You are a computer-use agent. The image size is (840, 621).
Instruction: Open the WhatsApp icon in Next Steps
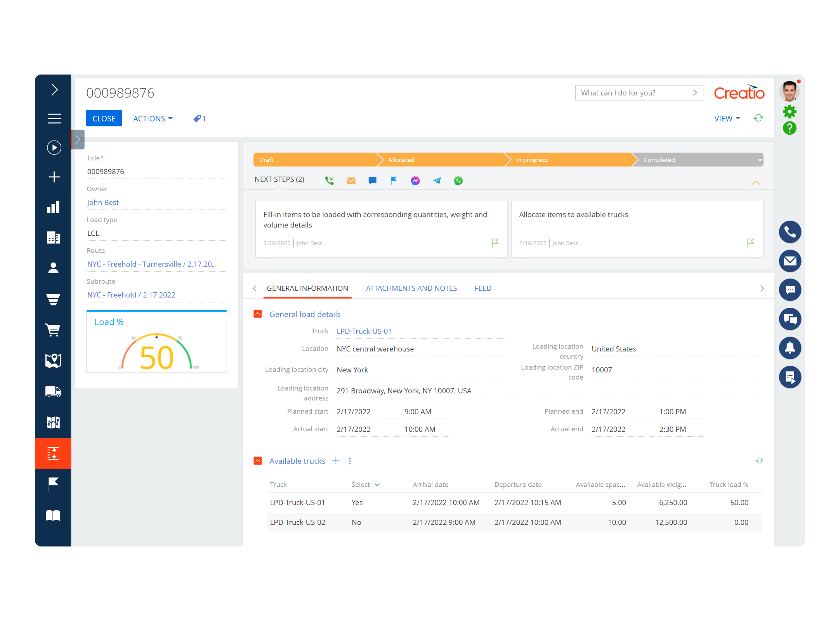tap(458, 180)
